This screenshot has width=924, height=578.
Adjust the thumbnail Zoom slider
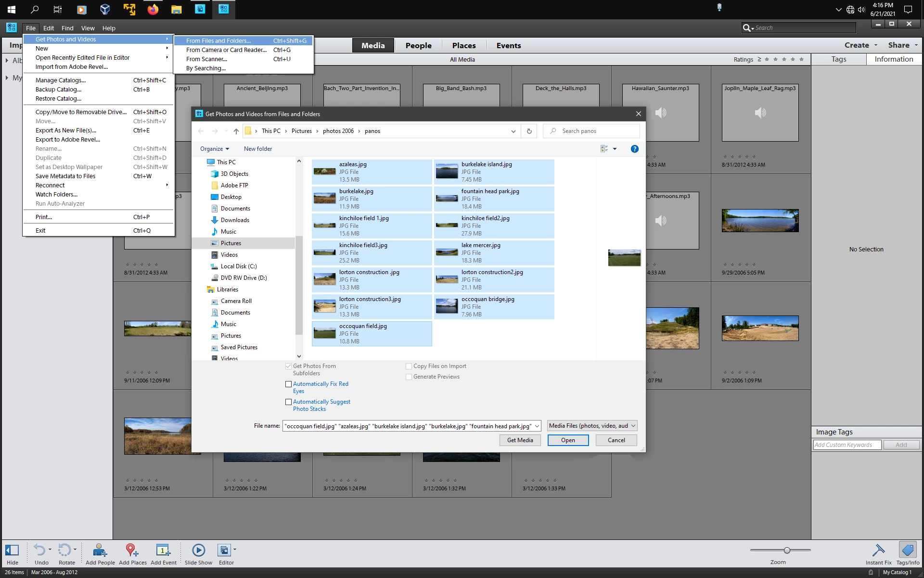[x=787, y=550]
